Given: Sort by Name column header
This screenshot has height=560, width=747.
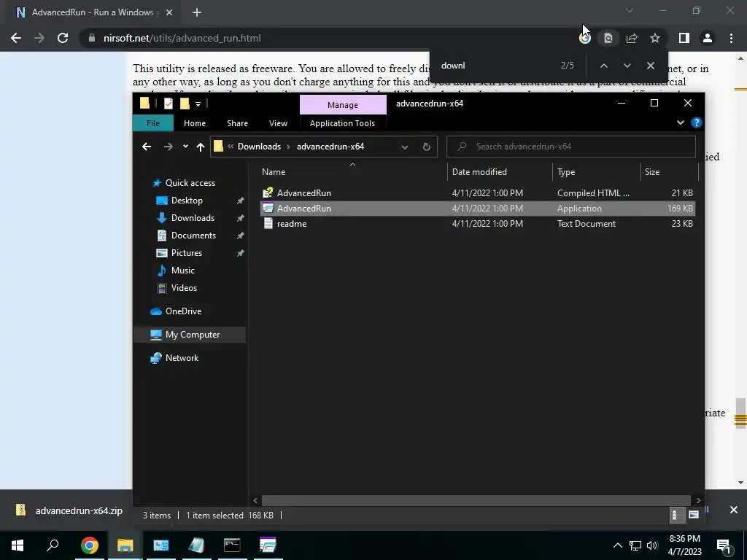Looking at the screenshot, I should click(352, 172).
